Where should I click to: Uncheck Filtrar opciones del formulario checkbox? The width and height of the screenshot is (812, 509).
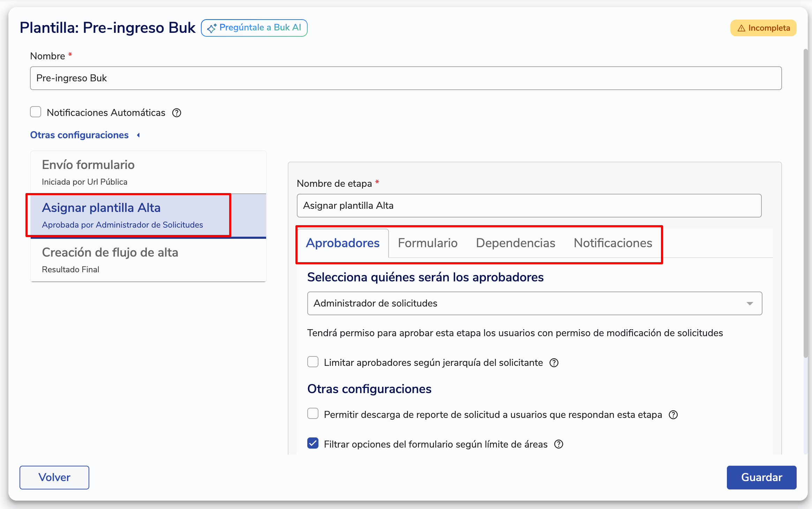313,443
